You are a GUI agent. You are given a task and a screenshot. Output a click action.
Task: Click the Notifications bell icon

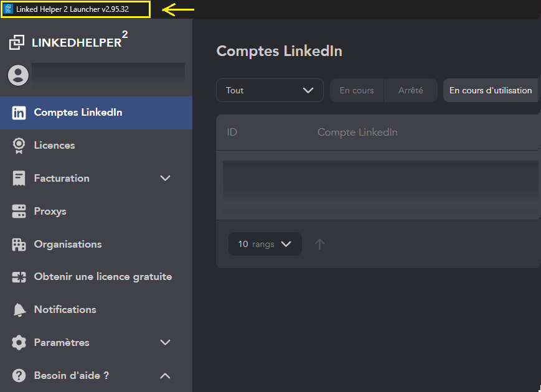coord(19,310)
